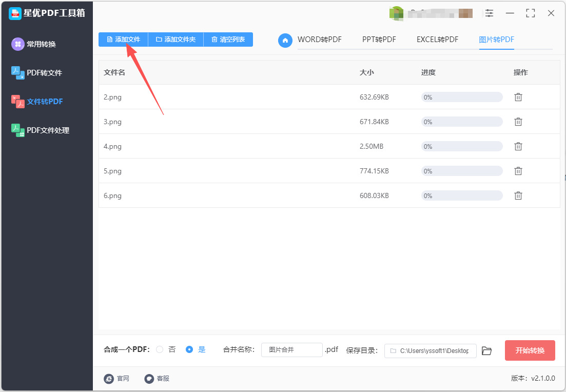Browse save folder via folder icon
The image size is (566, 392).
point(486,350)
